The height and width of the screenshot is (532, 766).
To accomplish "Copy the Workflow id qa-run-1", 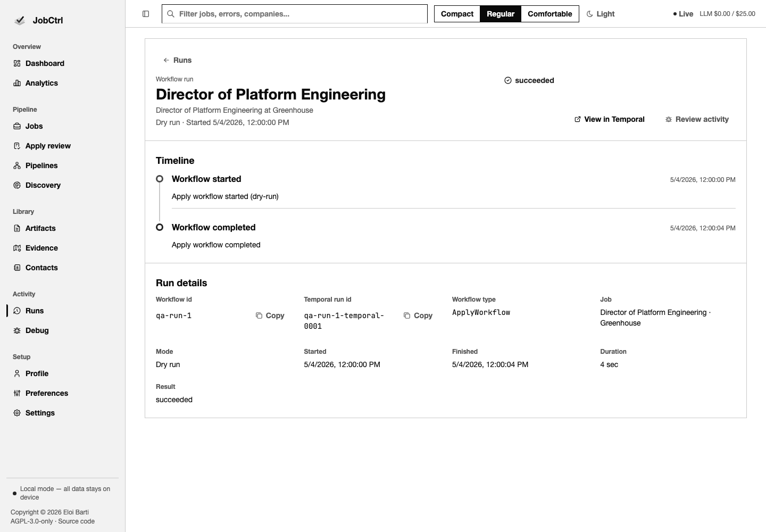I will pyautogui.click(x=270, y=315).
